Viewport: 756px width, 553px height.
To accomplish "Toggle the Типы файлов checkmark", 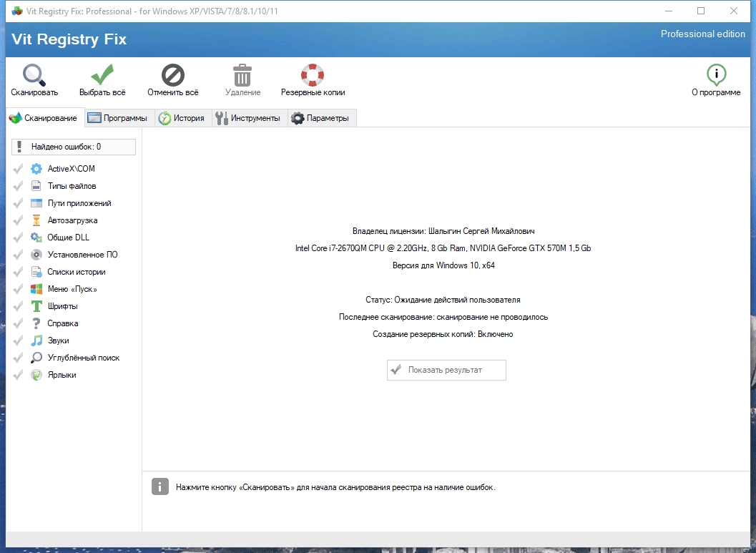I will click(18, 186).
